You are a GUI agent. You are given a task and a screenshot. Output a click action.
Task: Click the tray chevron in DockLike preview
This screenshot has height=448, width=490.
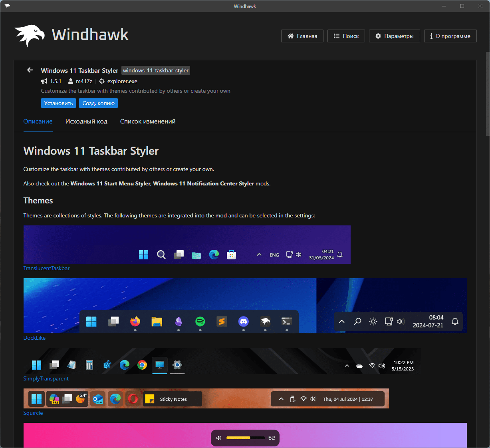342,321
